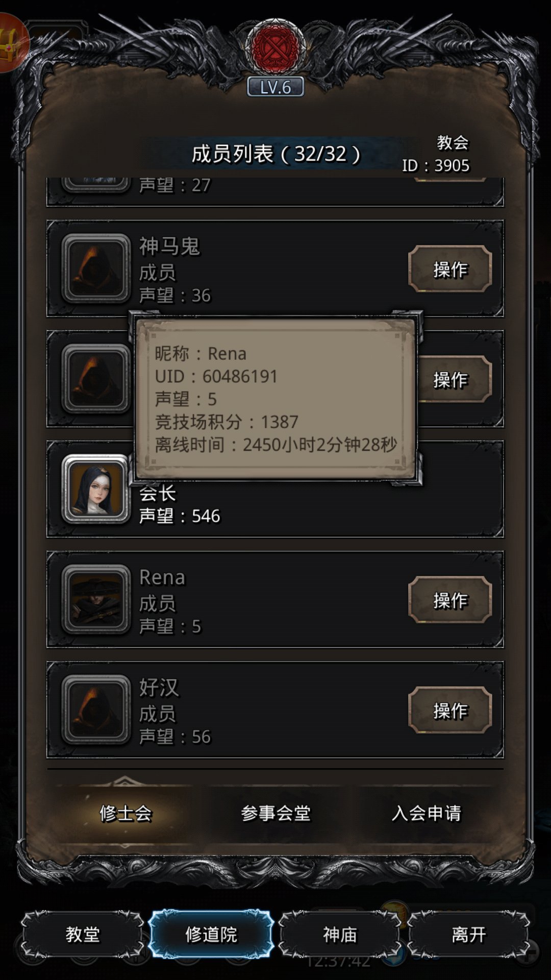The height and width of the screenshot is (980, 551).
Task: Open 神庙 in bottom navigation
Action: pyautogui.click(x=340, y=935)
